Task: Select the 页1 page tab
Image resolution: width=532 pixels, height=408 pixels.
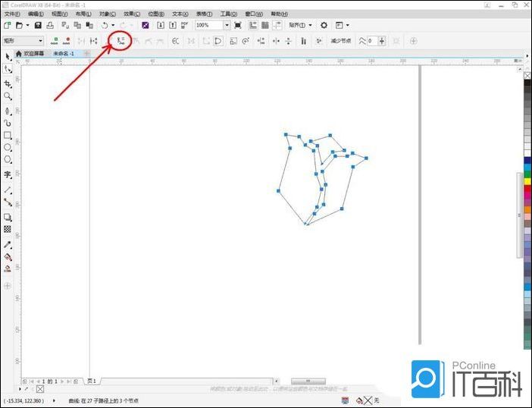Action: 92,381
